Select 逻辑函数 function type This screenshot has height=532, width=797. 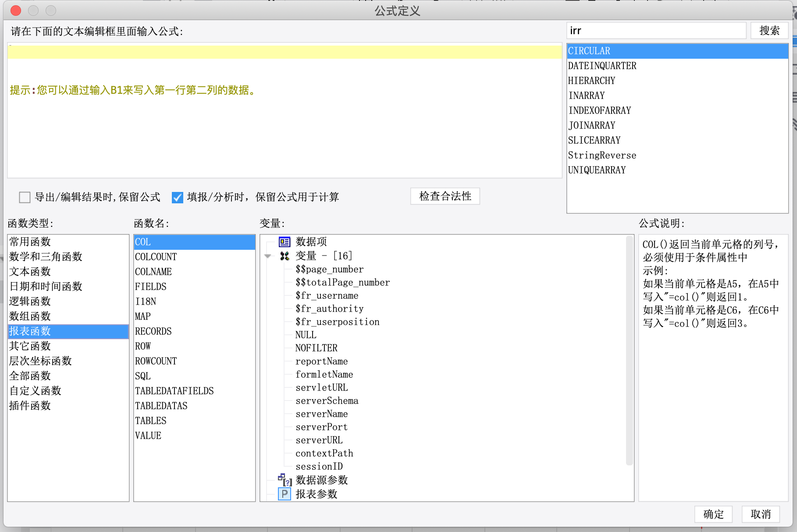pos(68,301)
